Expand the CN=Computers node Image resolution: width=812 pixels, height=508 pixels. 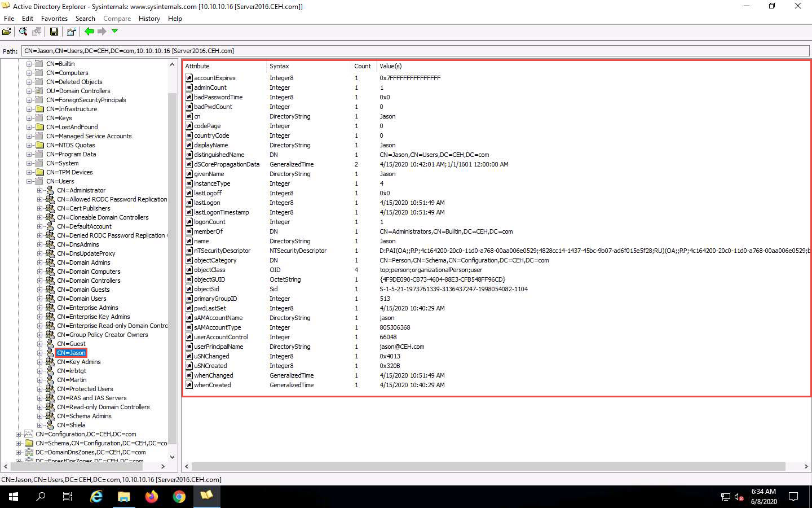(29, 73)
